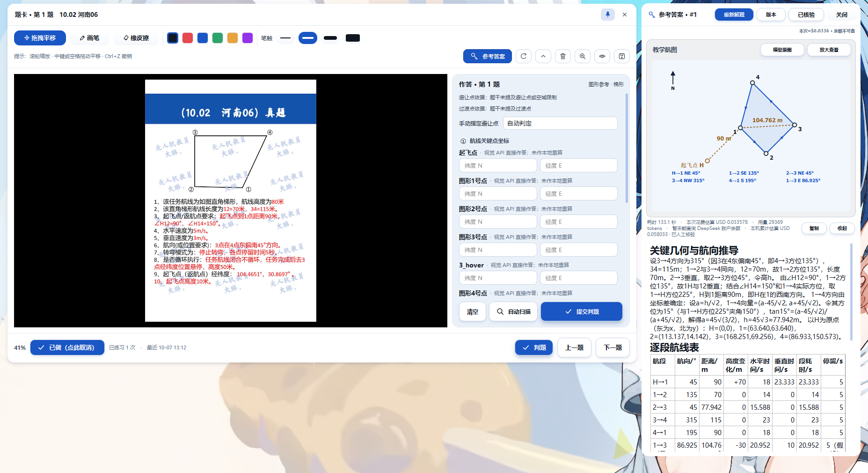The image size is (868, 473).
Task: Click the upward chevron collapse icon
Action: tap(543, 56)
